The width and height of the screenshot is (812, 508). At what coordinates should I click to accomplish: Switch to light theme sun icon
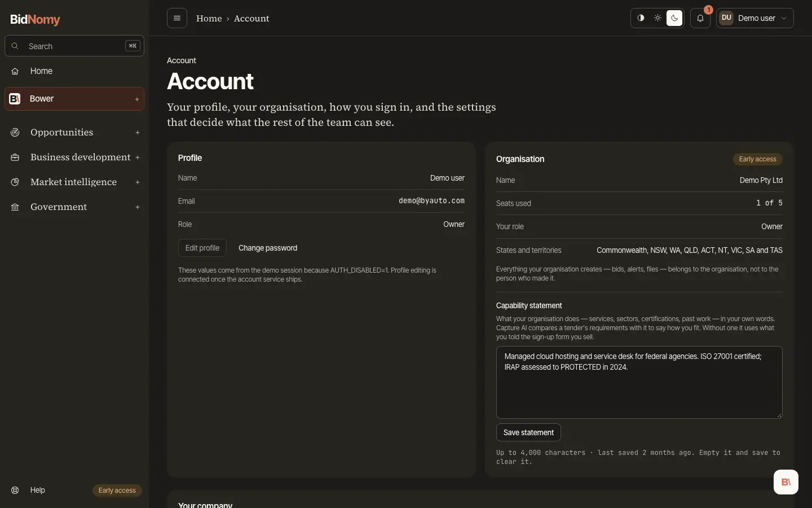coord(657,18)
